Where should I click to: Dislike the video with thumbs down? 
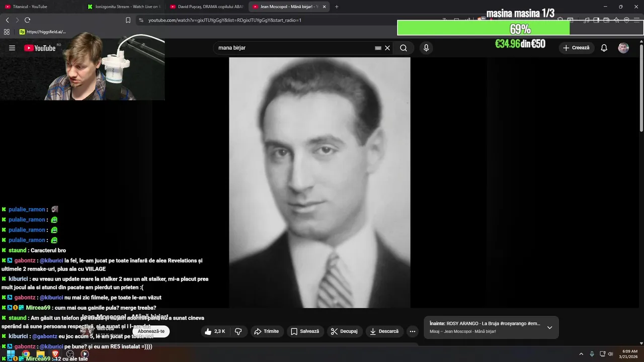click(x=238, y=331)
